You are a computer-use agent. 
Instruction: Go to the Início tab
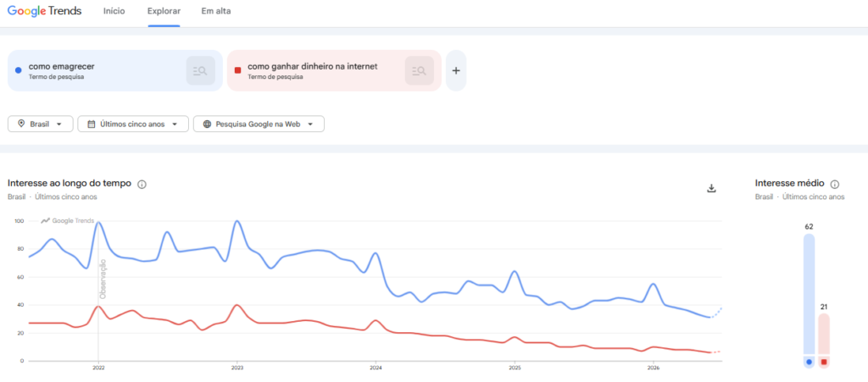pos(114,11)
